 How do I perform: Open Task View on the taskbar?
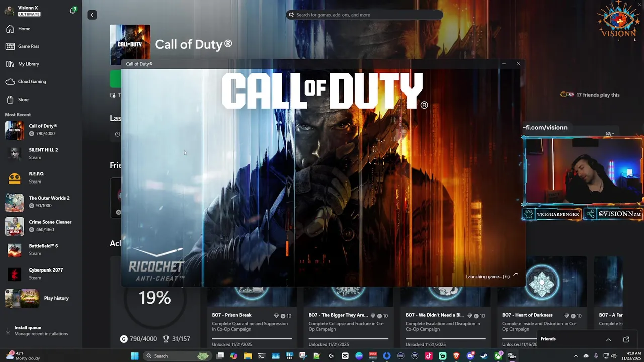tap(220, 356)
